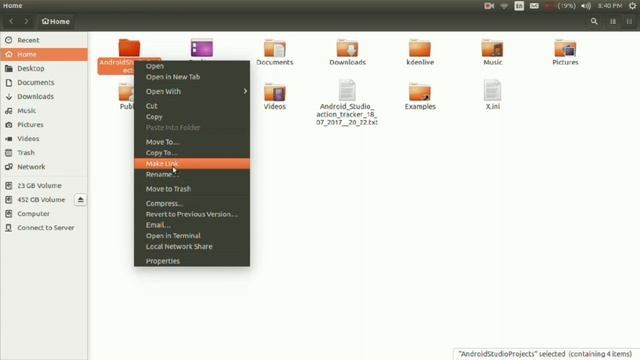Expand the Open With submenu
The width and height of the screenshot is (640, 360).
(192, 91)
